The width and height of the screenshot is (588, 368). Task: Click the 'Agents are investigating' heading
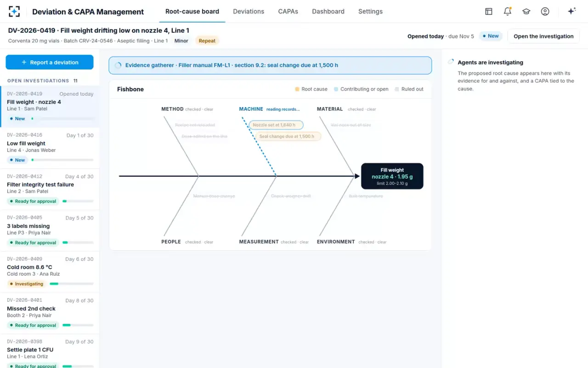[490, 63]
